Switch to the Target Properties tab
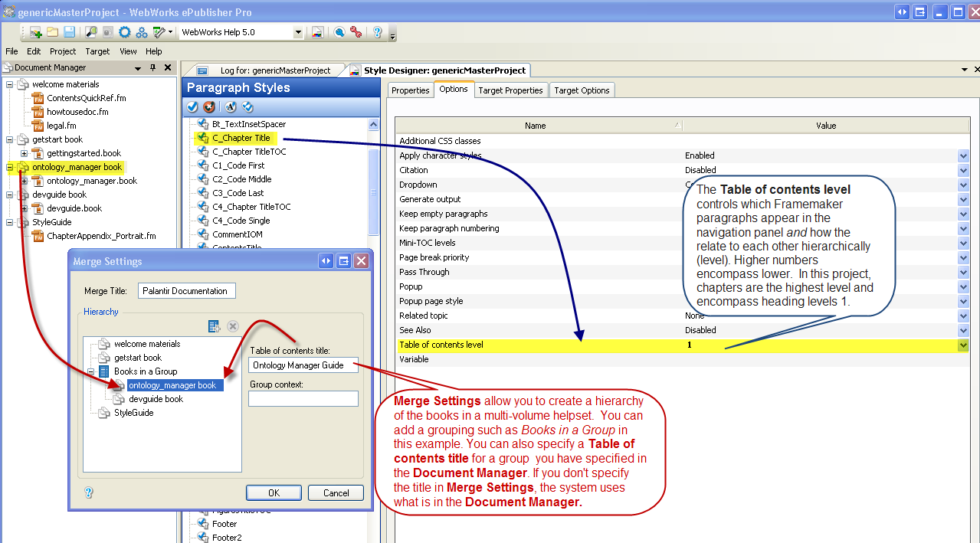The width and height of the screenshot is (980, 543). coord(510,90)
